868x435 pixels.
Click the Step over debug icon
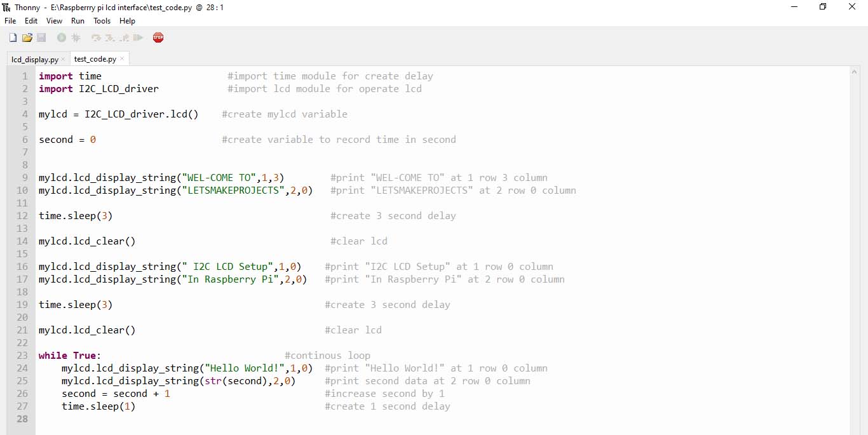(x=96, y=38)
